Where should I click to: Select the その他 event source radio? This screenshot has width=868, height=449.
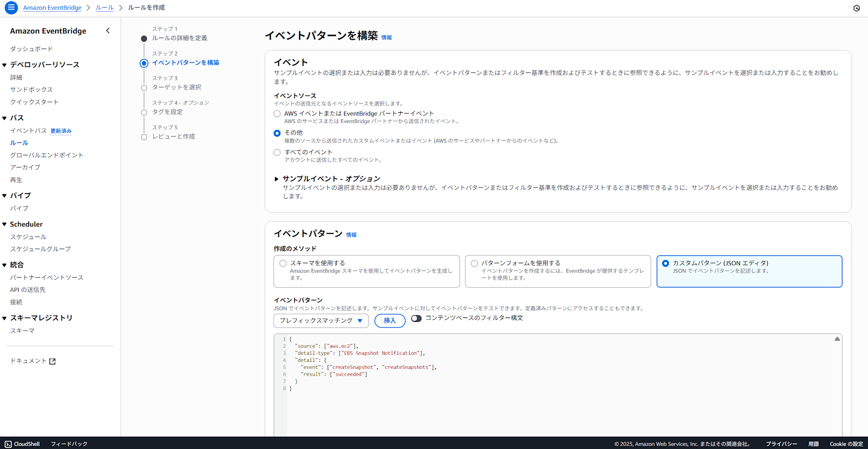pyautogui.click(x=277, y=133)
